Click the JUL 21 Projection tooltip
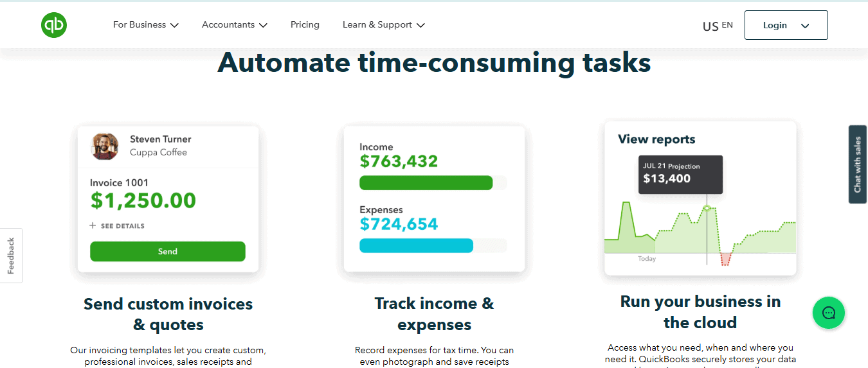Image resolution: width=868 pixels, height=368 pixels. tap(680, 174)
